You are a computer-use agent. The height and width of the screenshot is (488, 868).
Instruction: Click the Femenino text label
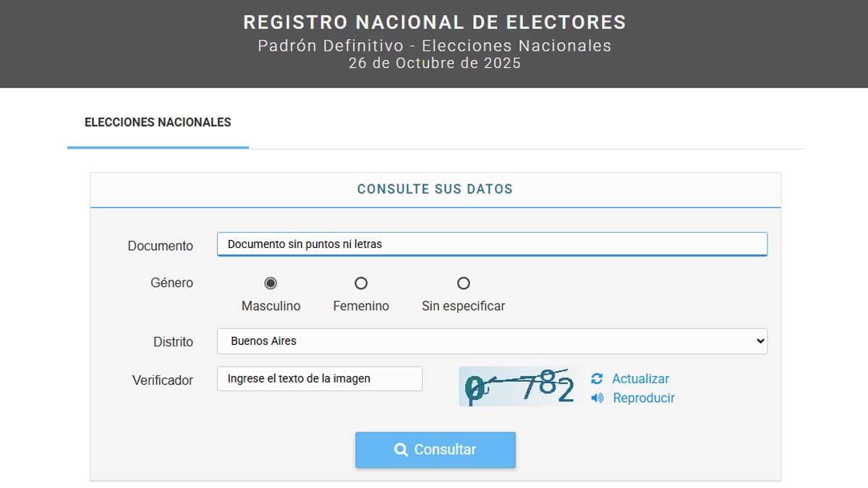pyautogui.click(x=361, y=307)
